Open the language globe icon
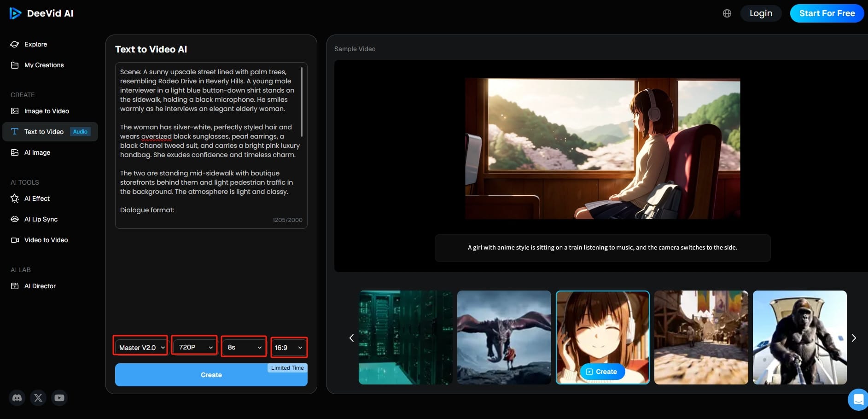 tap(727, 13)
